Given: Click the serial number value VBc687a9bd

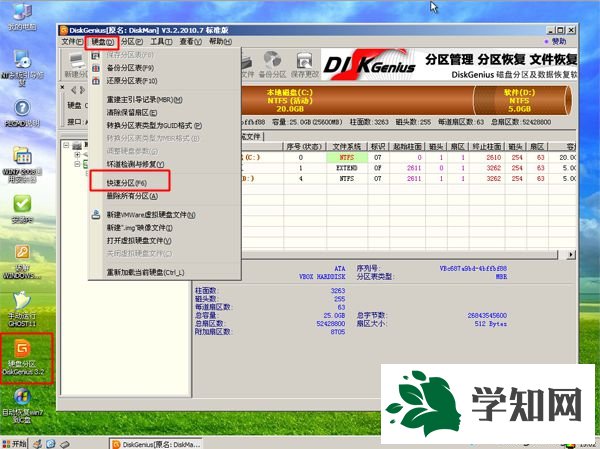Looking at the screenshot, I should (473, 268).
